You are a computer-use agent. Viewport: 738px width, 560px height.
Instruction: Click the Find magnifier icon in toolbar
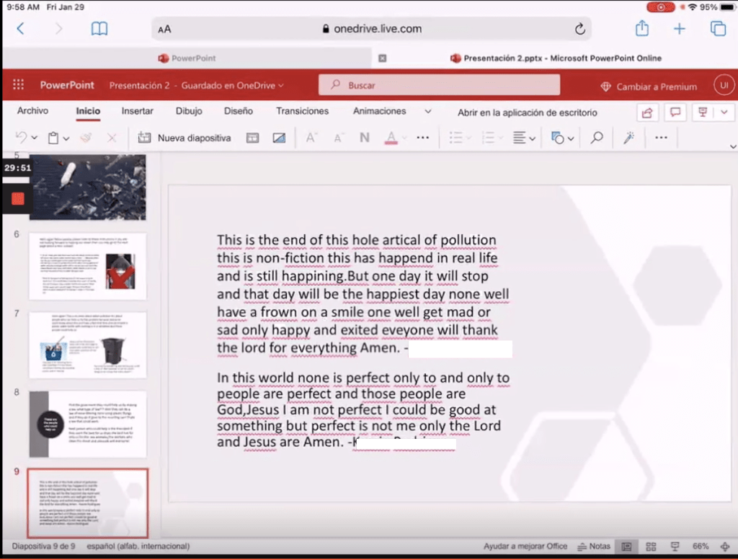click(597, 138)
